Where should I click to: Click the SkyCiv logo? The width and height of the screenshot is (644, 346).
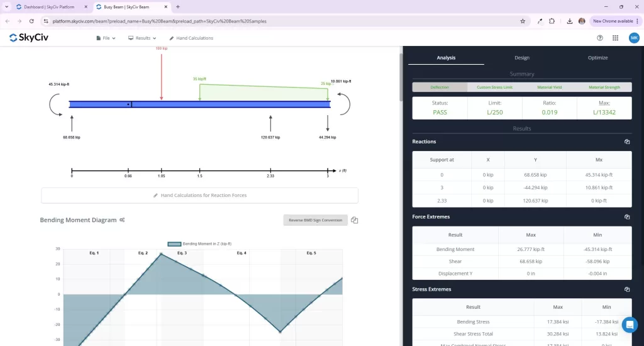click(x=29, y=38)
